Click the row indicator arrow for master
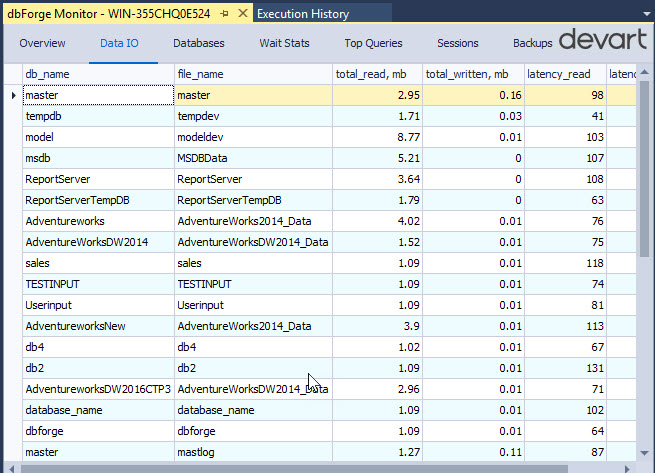This screenshot has height=473, width=655. click(x=12, y=95)
